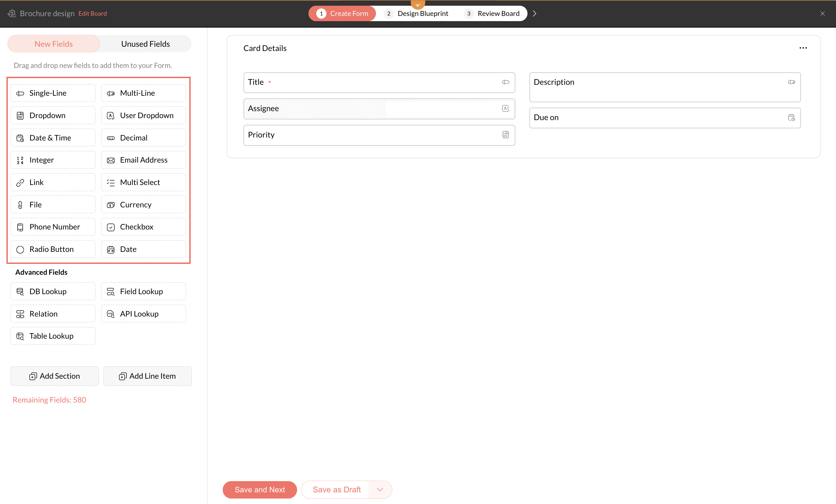This screenshot has width=836, height=504.
Task: Open Card Details three-dot options menu
Action: coord(803,48)
